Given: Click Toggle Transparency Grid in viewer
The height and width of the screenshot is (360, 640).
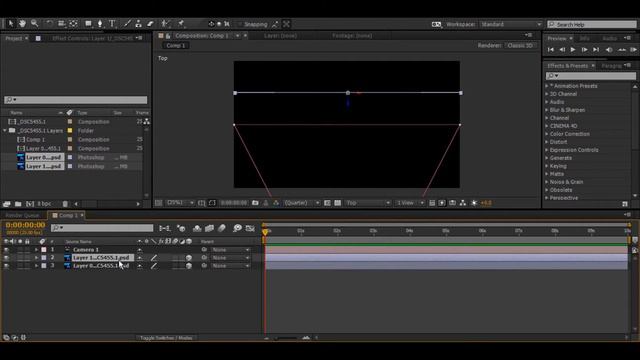Looking at the screenshot, I should click(338, 203).
